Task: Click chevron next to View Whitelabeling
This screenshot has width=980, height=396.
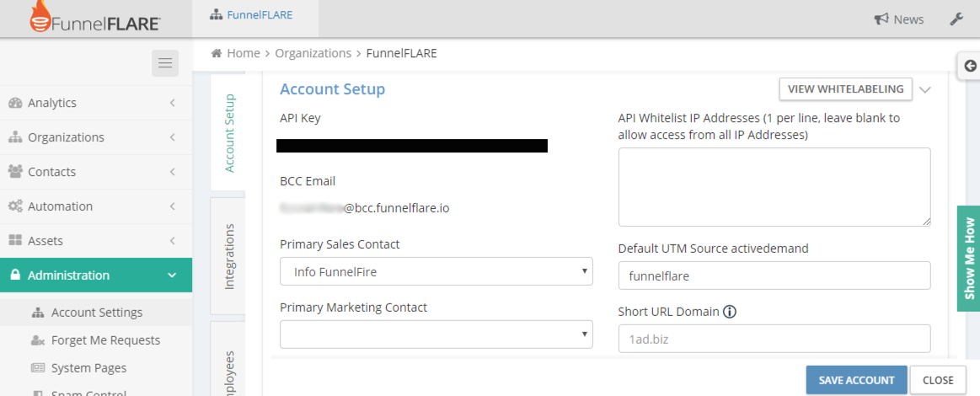Action: (x=925, y=89)
